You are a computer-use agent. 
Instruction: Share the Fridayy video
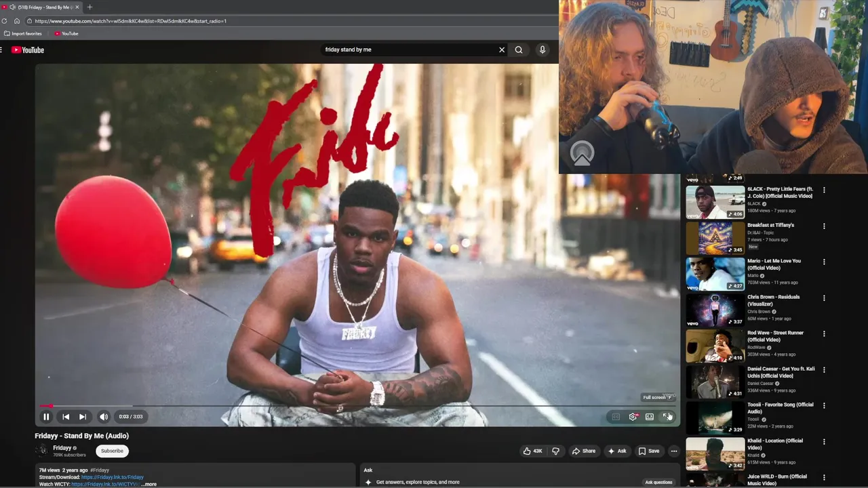583,451
